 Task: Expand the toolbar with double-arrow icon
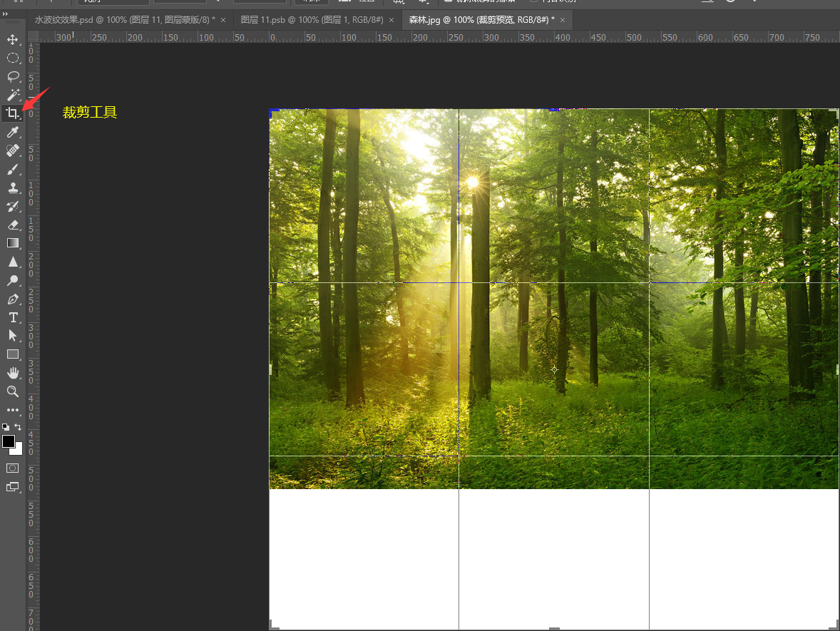(x=6, y=14)
